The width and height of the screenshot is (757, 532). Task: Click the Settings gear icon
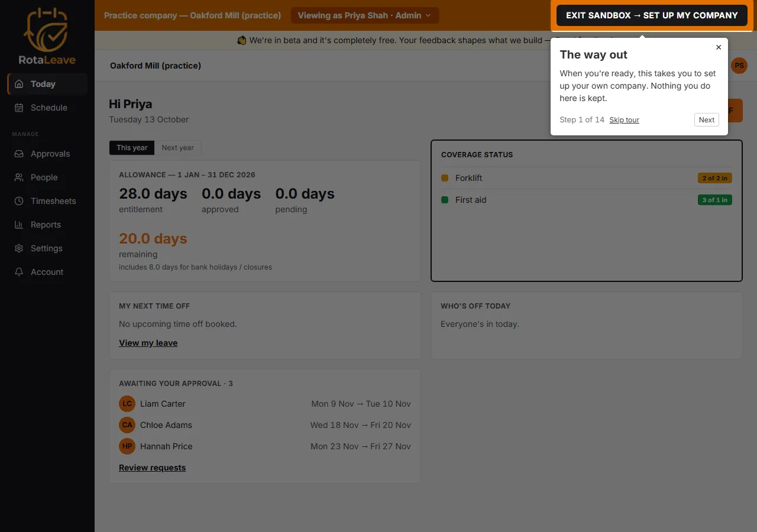pyautogui.click(x=19, y=248)
